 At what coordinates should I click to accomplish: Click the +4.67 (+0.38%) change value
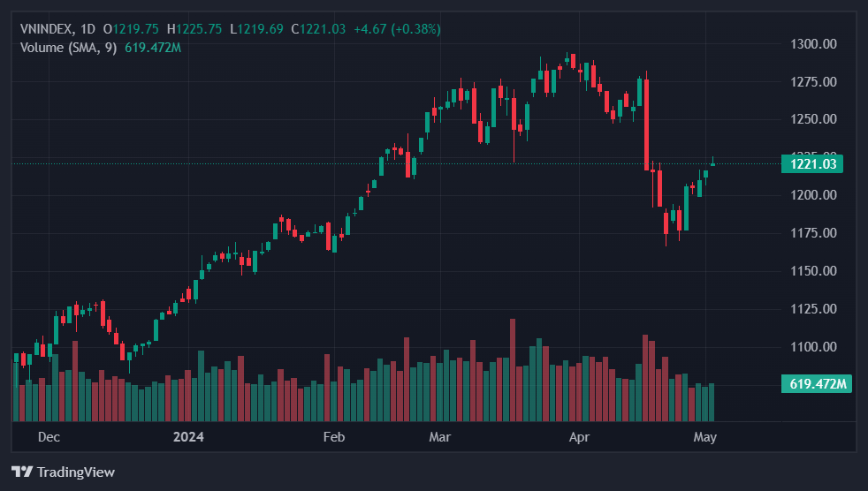pyautogui.click(x=397, y=29)
